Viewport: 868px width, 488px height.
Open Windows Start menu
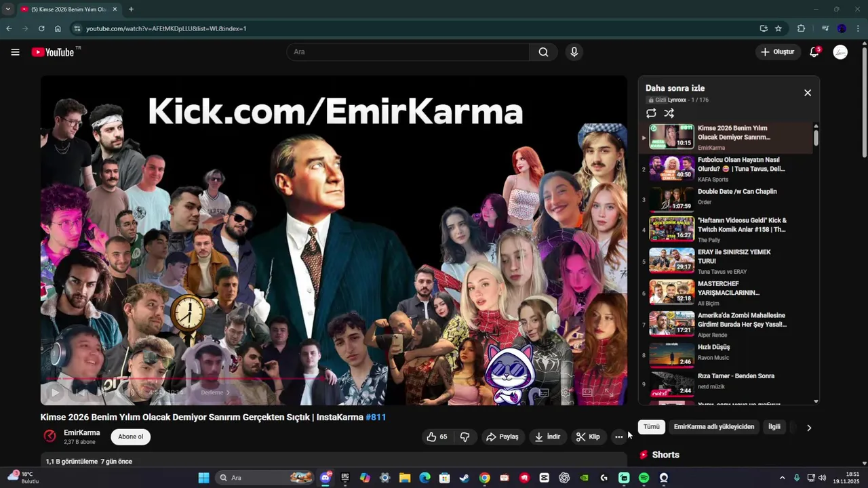tap(203, 478)
